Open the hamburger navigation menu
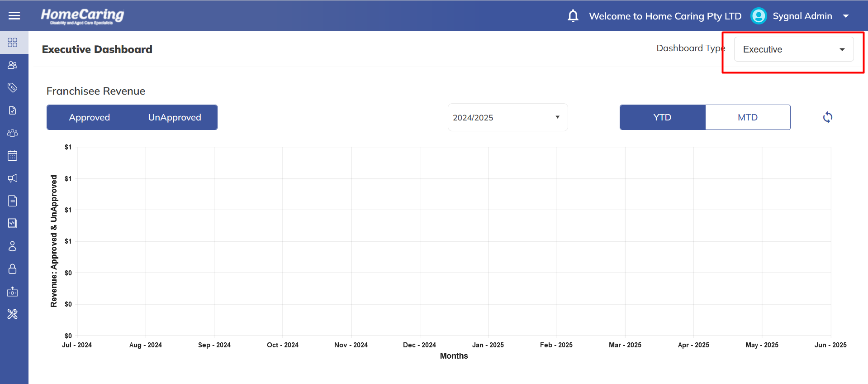The width and height of the screenshot is (868, 384). [14, 16]
